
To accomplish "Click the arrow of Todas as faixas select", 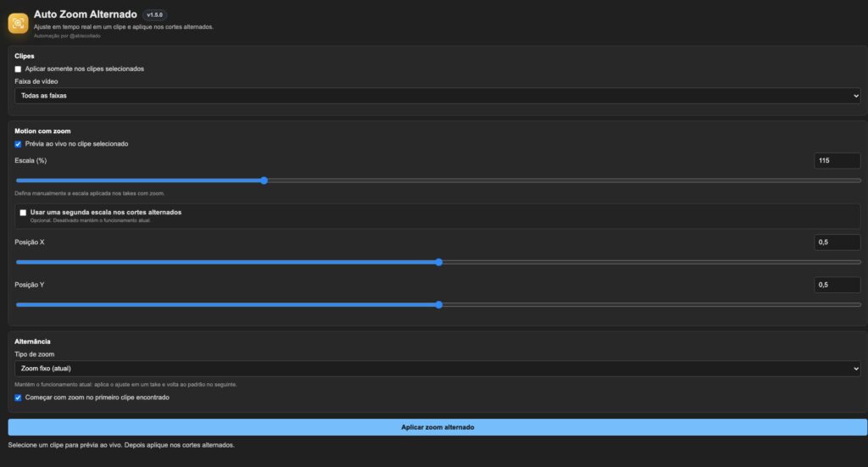I will click(x=856, y=96).
